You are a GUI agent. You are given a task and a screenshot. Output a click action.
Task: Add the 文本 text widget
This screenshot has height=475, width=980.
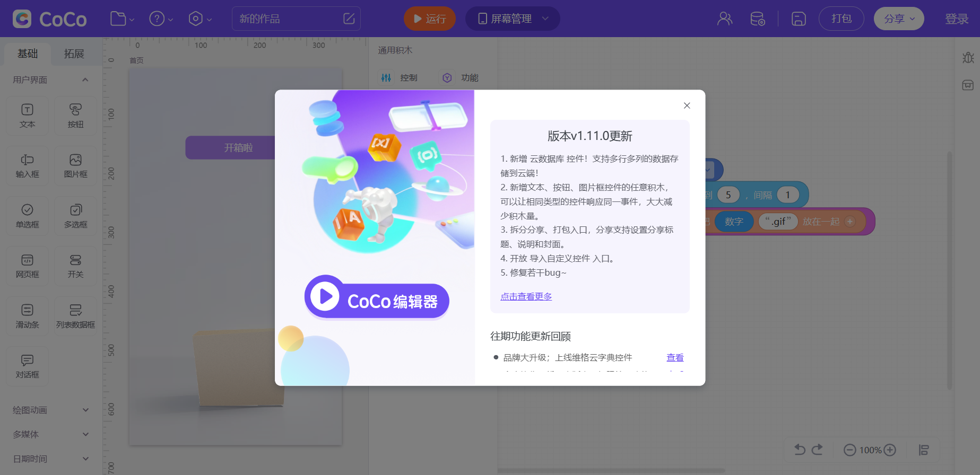28,116
